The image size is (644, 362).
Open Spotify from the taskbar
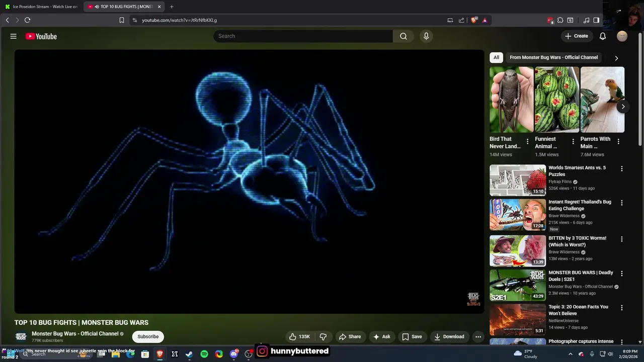pos(204,354)
